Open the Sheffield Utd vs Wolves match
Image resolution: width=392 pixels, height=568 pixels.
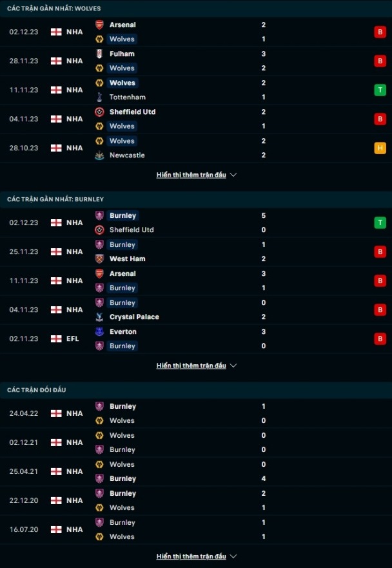point(196,119)
